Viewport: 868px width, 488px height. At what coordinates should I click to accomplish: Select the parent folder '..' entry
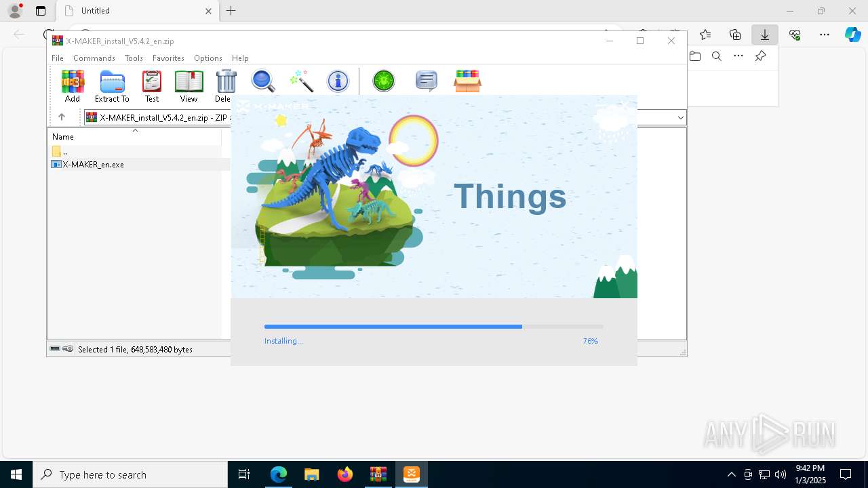point(60,151)
